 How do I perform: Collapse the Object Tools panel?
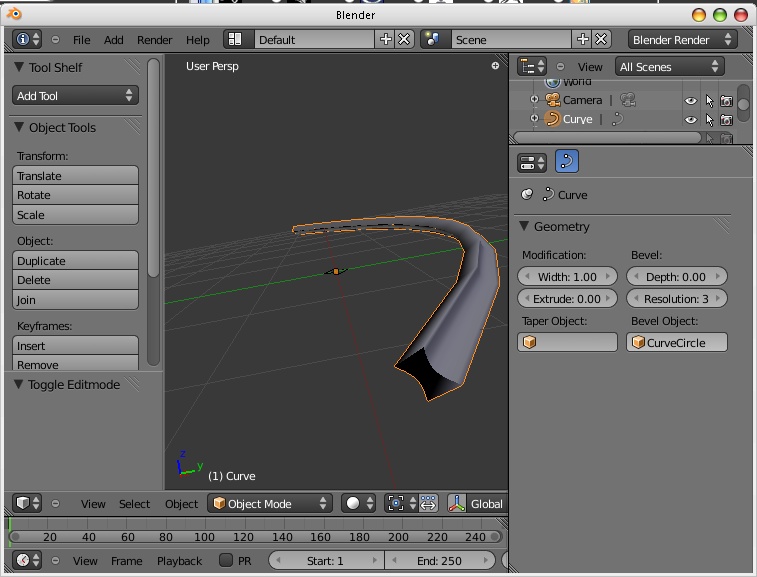point(19,127)
